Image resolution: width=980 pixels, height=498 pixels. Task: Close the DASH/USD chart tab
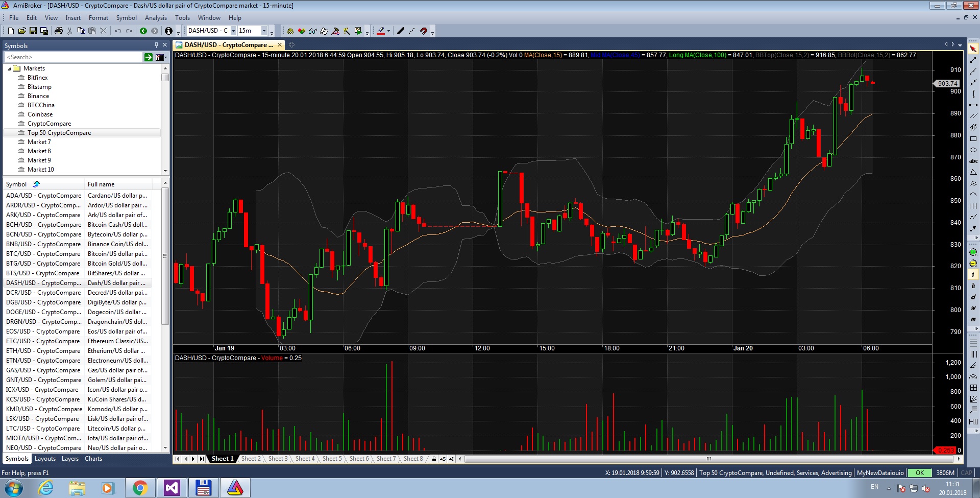[x=280, y=45]
